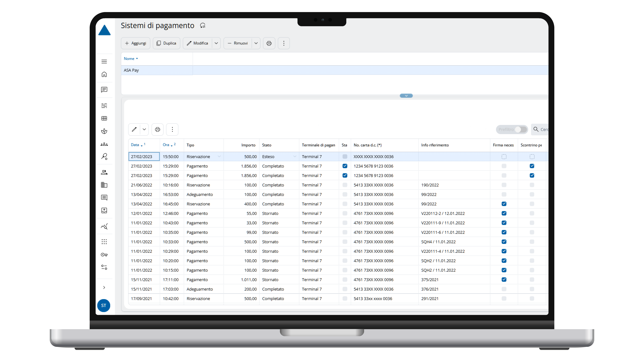Open the upload export sidebar icon
644x362 pixels.
tap(104, 210)
